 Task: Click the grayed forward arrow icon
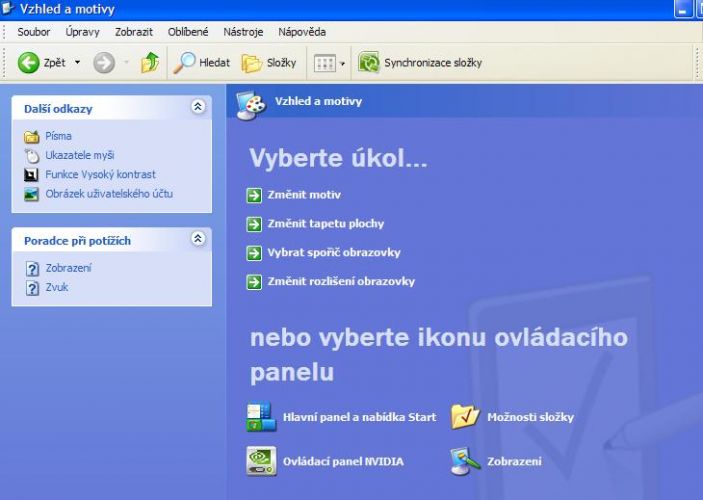coord(104,63)
